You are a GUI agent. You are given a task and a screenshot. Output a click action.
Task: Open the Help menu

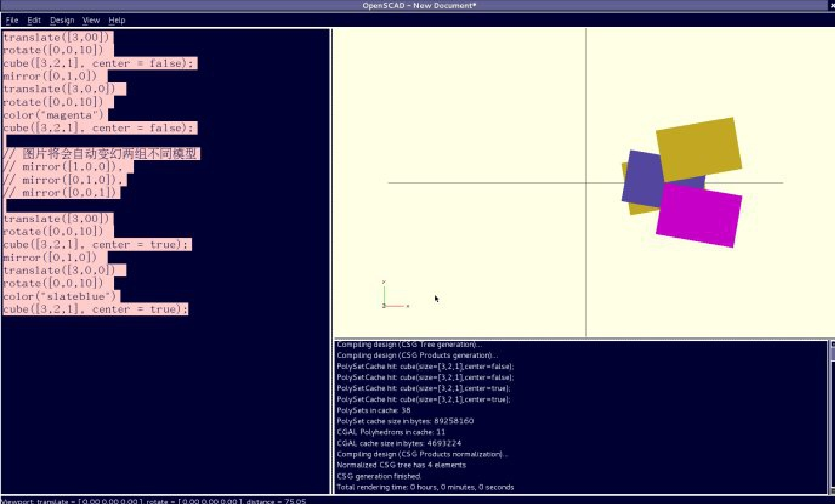tap(117, 21)
